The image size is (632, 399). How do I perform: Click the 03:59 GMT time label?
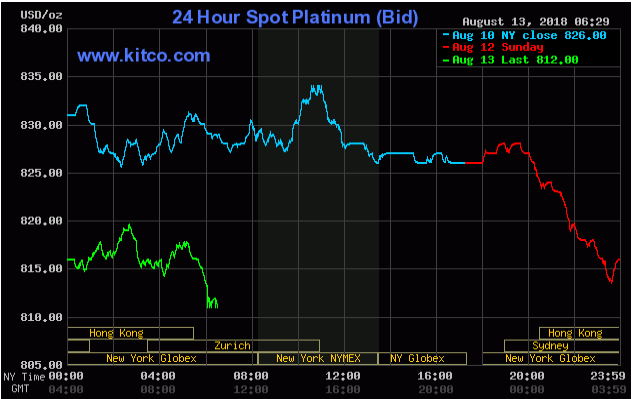tap(608, 389)
